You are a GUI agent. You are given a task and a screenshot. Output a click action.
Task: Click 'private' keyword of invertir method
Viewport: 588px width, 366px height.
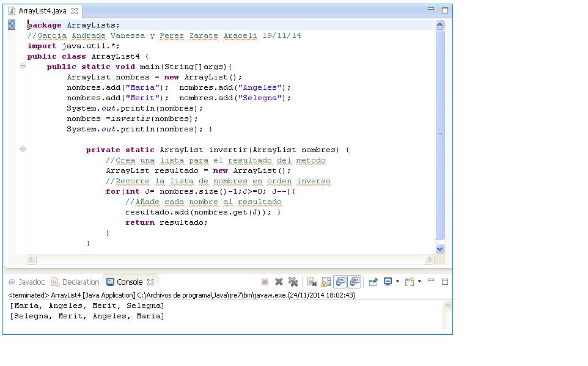click(103, 150)
